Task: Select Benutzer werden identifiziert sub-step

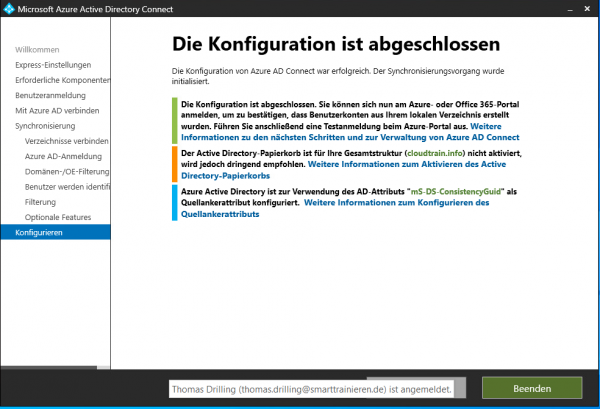Action: [66, 187]
